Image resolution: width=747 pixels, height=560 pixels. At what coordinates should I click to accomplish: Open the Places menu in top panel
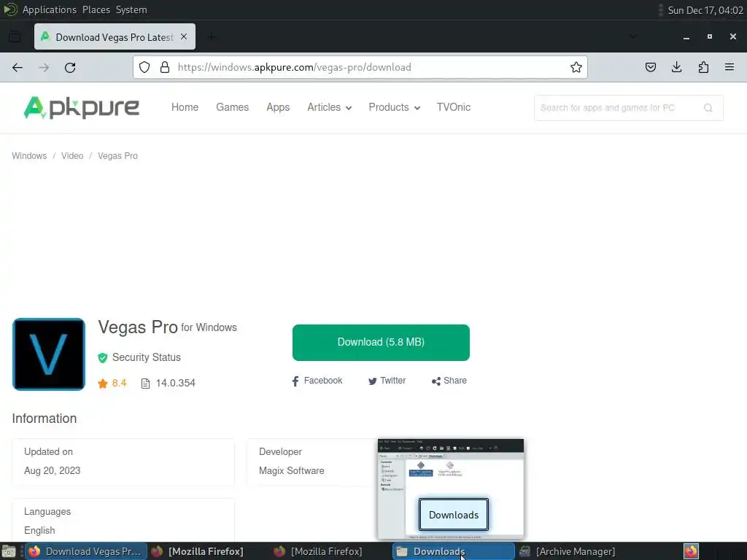(96, 9)
